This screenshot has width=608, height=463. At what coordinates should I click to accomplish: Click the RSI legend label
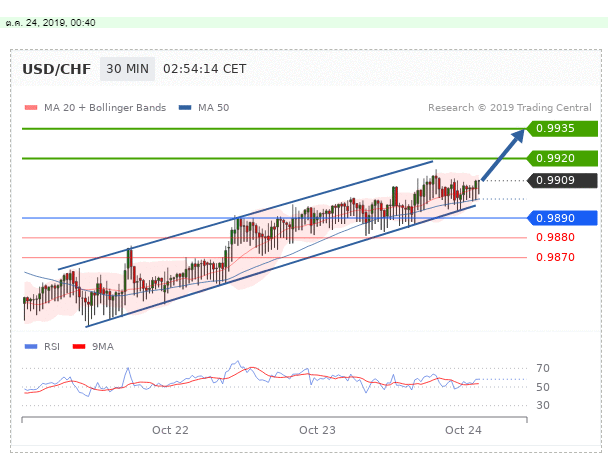(52, 346)
